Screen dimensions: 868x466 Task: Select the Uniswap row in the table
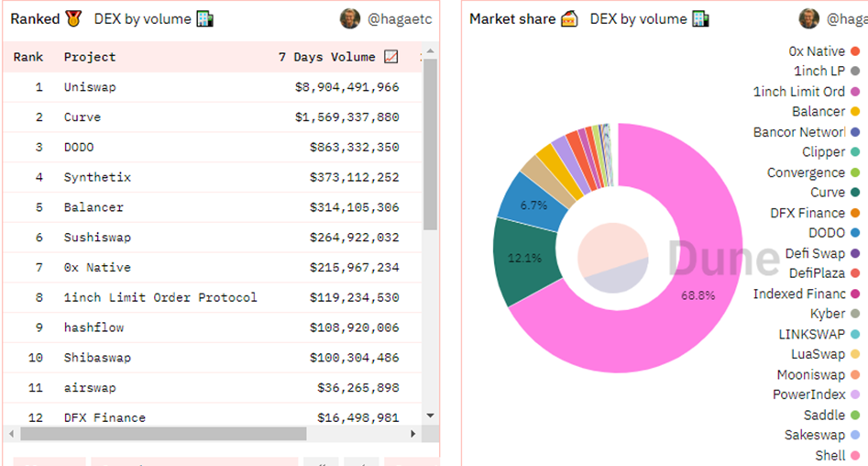coord(212,87)
